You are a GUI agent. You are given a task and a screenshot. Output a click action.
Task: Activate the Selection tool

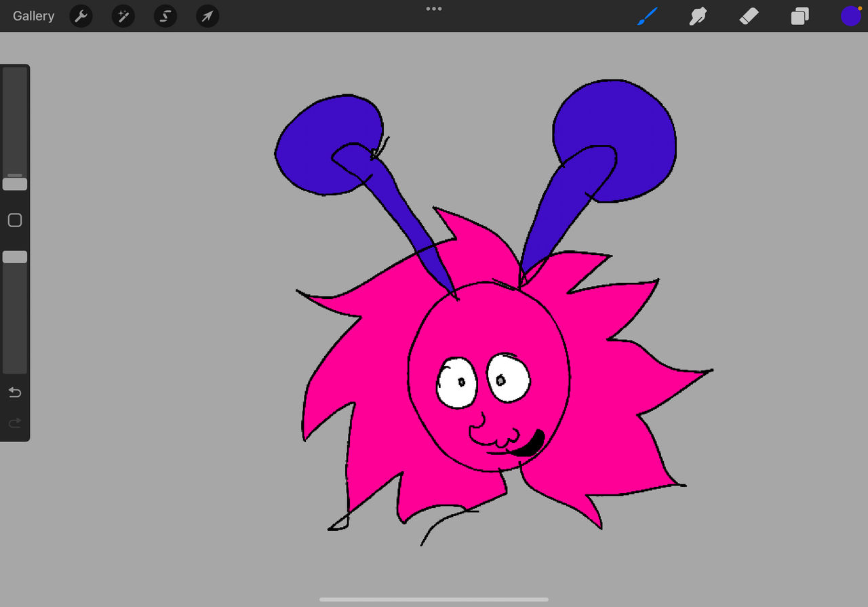click(x=165, y=16)
